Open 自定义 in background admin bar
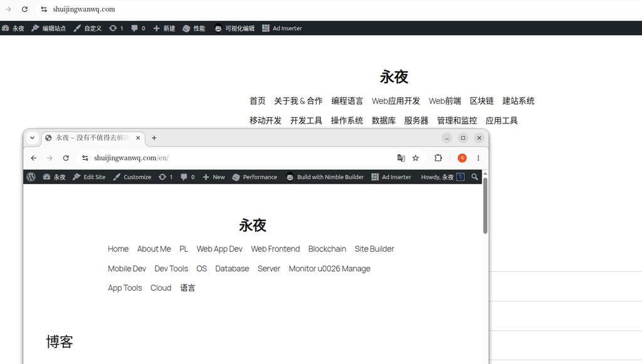Image resolution: width=642 pixels, height=364 pixels. (x=88, y=28)
